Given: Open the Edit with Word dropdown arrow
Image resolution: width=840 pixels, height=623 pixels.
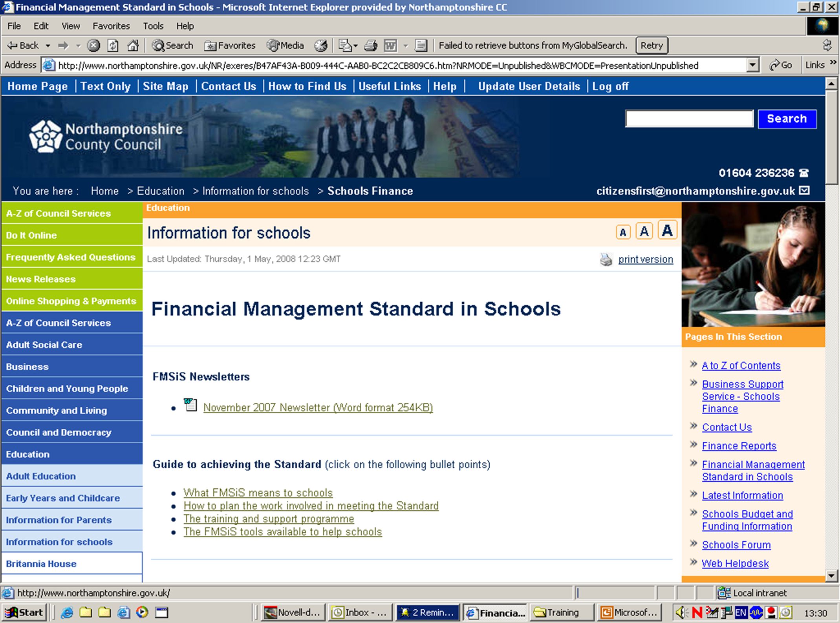Looking at the screenshot, I should coord(406,46).
